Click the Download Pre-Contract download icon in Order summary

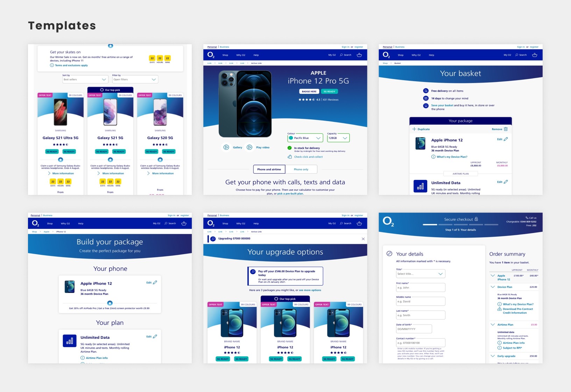[x=500, y=309]
